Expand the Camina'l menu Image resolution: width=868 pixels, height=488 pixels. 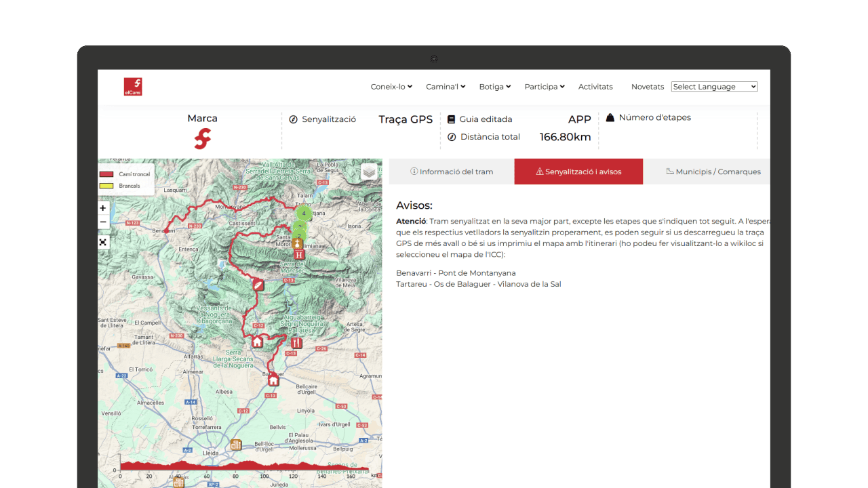(x=446, y=87)
